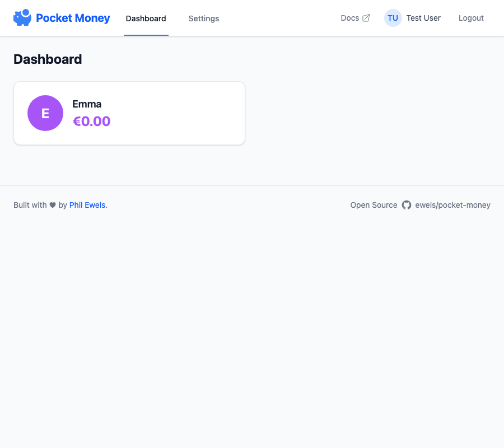Click the Emma name label on the card

[x=87, y=104]
